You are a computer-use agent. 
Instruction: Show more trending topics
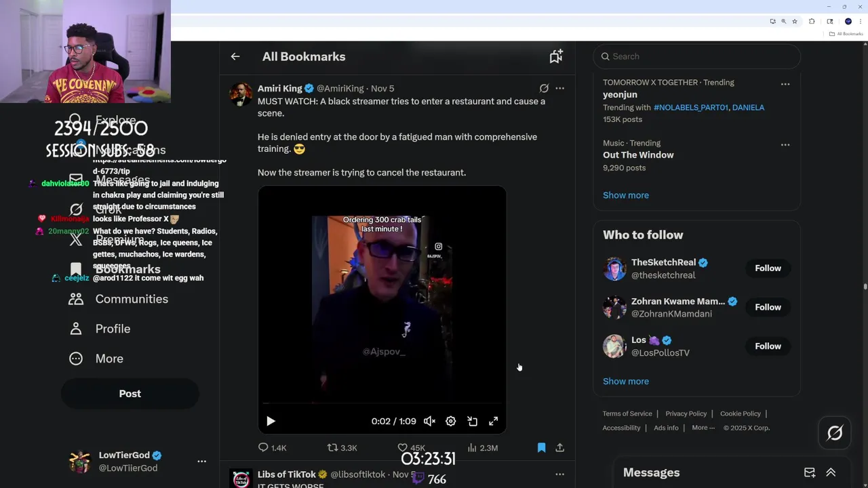tap(626, 195)
